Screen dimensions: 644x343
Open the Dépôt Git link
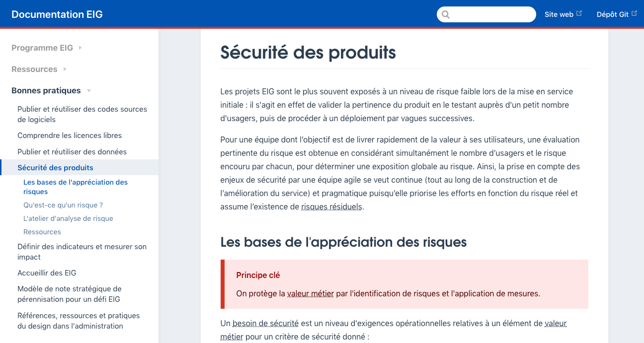tap(612, 14)
